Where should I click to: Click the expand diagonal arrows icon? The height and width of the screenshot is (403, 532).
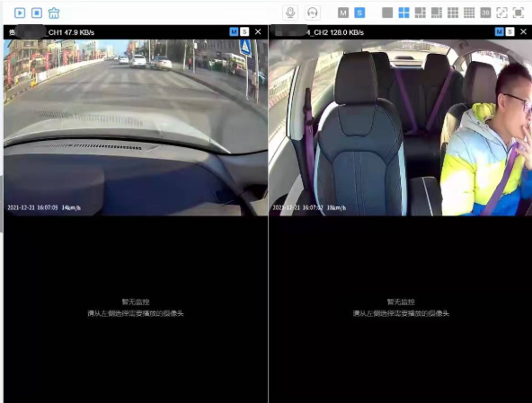pos(501,13)
